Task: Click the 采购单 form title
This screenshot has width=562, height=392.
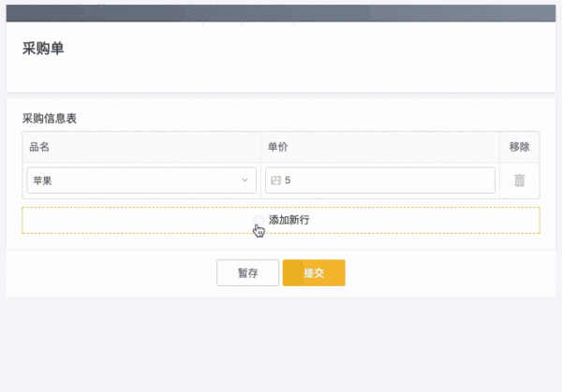Action: (43, 49)
